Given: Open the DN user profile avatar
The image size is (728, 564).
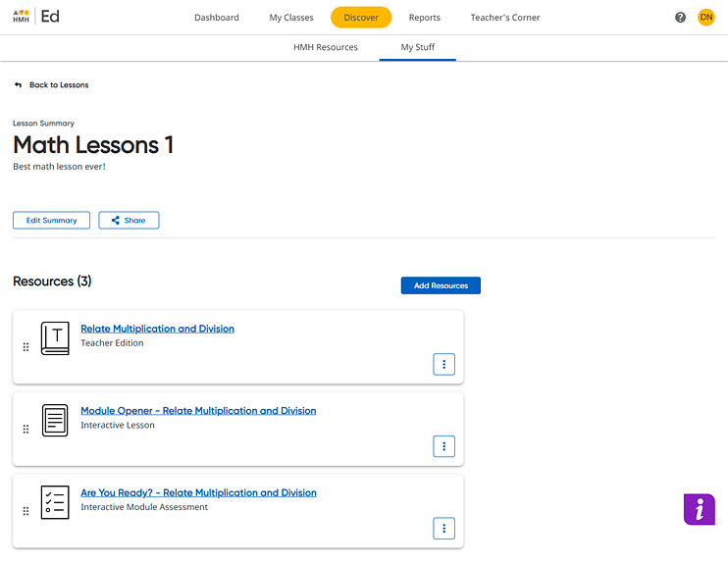Looking at the screenshot, I should click(706, 18).
